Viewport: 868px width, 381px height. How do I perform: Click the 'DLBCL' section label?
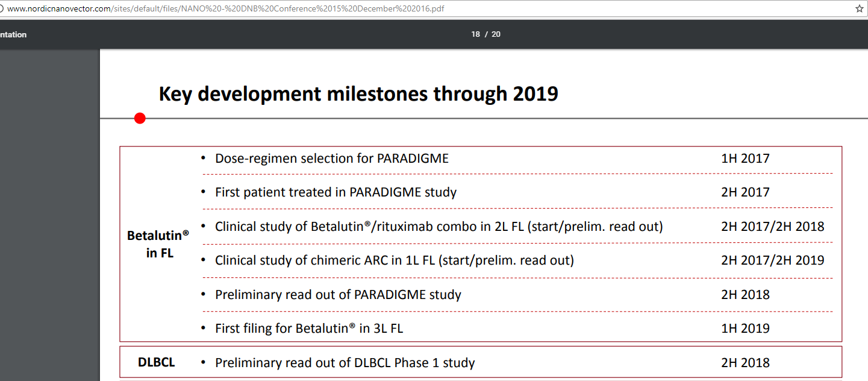[157, 362]
